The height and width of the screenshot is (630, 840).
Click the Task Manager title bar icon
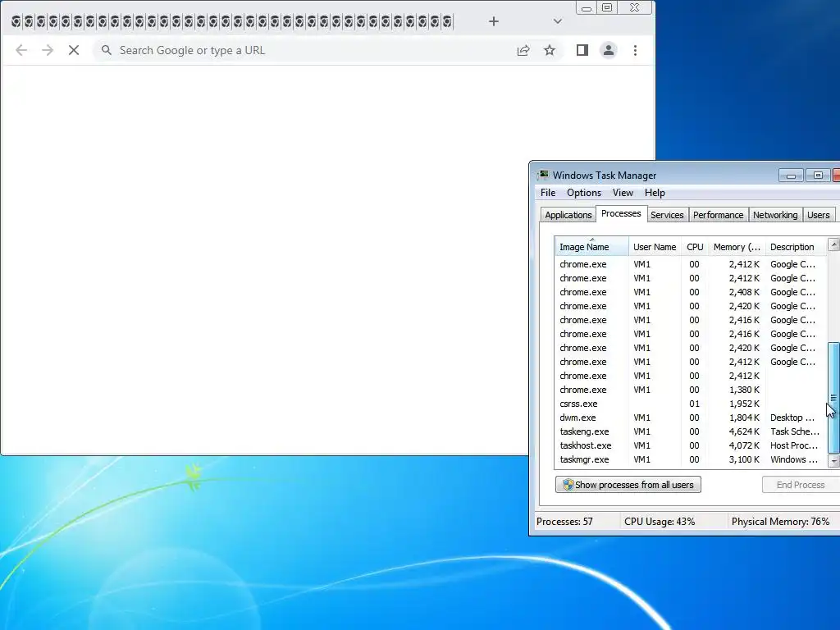pos(544,176)
